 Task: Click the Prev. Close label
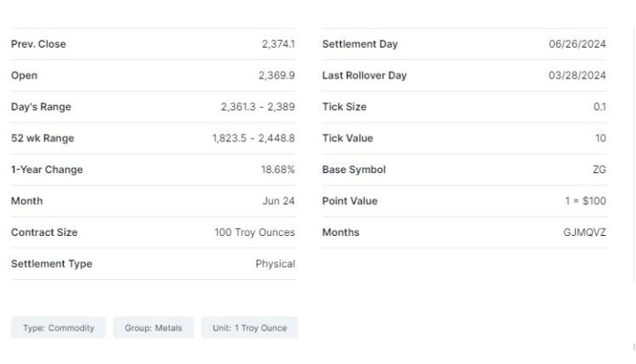(x=38, y=44)
